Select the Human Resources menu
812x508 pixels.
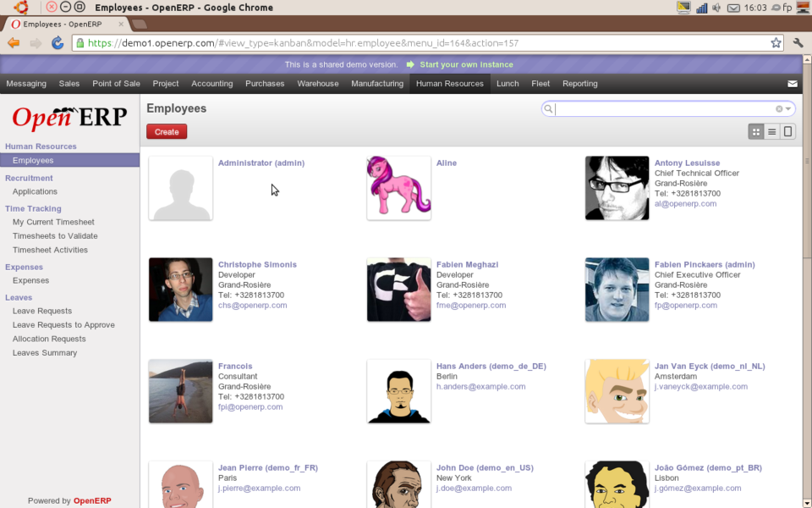pyautogui.click(x=450, y=84)
